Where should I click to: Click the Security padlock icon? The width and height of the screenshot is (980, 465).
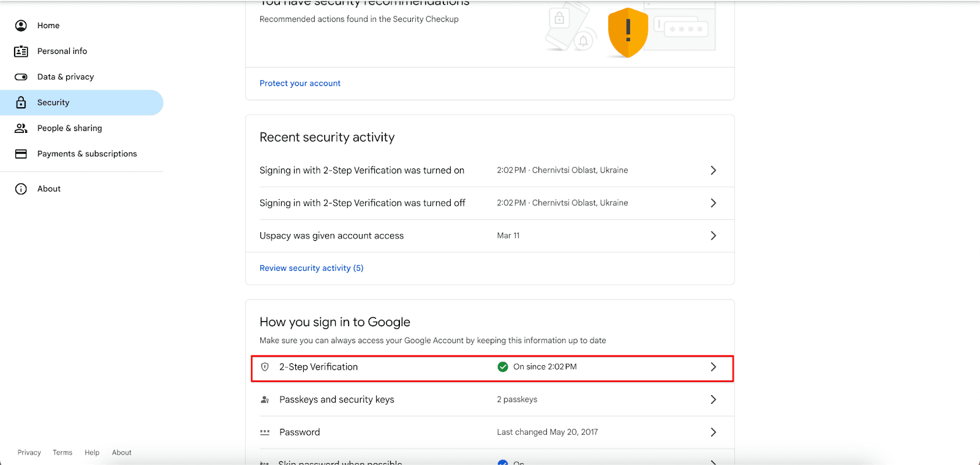21,103
